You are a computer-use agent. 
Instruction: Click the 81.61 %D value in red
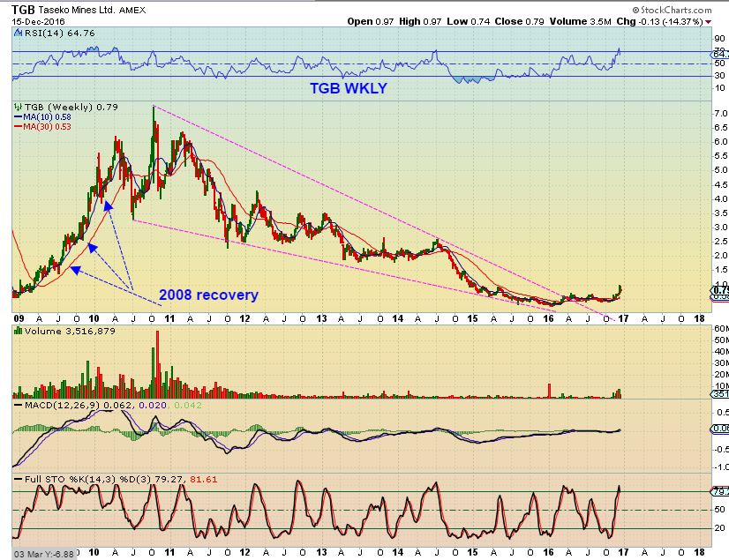click(204, 479)
